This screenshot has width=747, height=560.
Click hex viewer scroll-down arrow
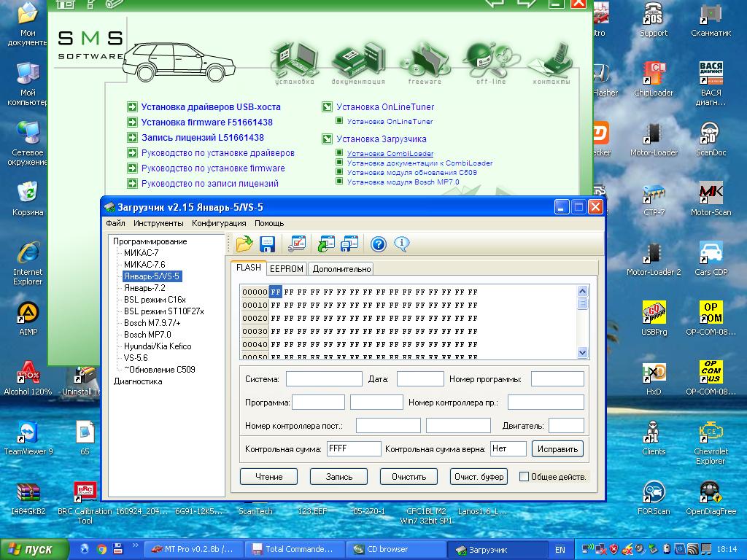582,352
